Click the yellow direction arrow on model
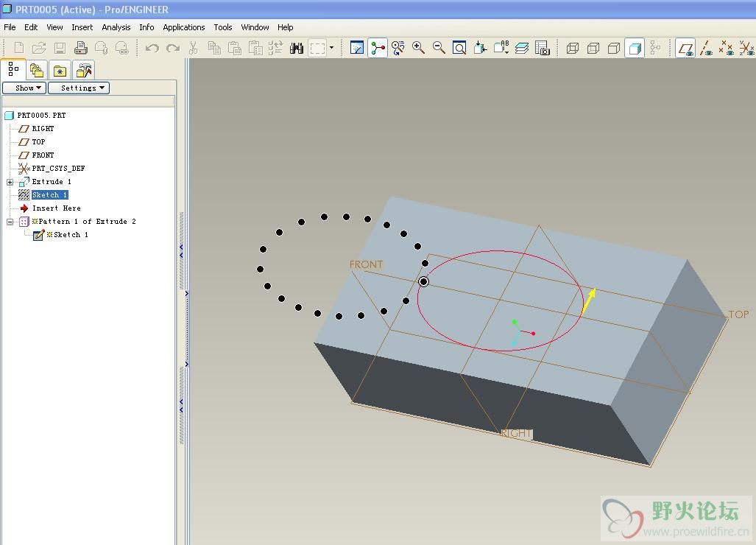Image resolution: width=756 pixels, height=545 pixels. [589, 301]
